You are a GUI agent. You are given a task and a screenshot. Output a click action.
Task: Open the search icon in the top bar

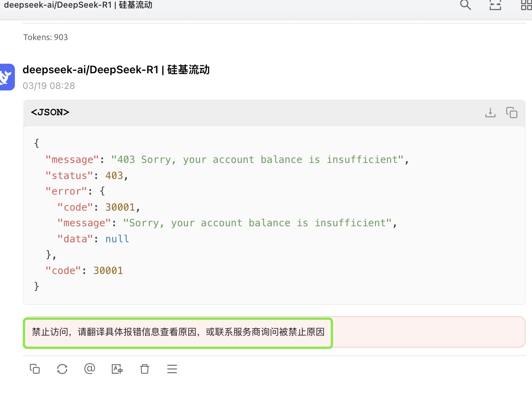point(466,5)
